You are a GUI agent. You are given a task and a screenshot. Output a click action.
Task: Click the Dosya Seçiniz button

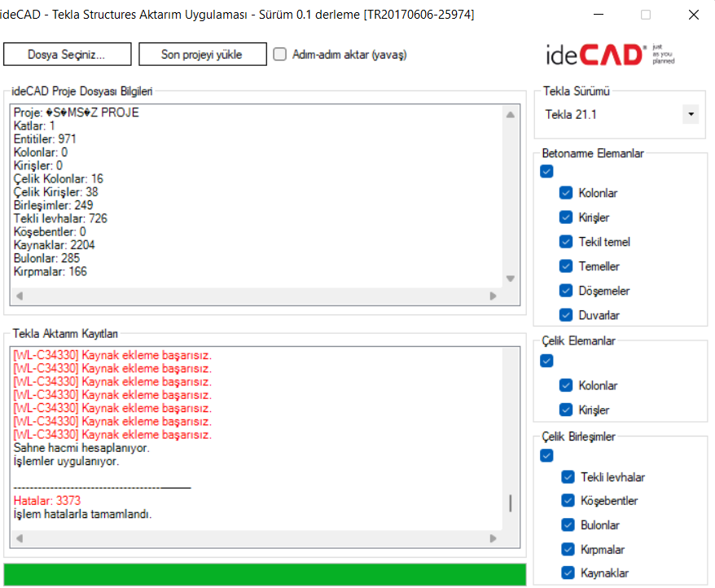(67, 55)
